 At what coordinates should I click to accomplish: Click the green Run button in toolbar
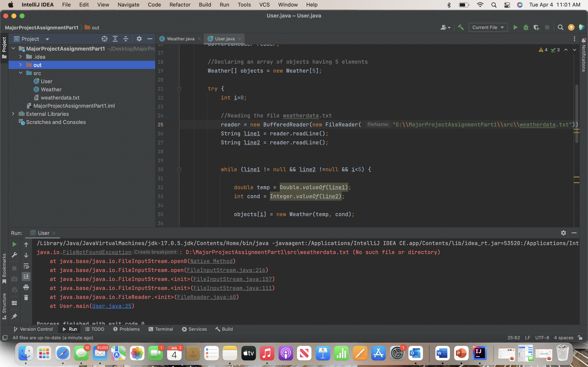(515, 28)
